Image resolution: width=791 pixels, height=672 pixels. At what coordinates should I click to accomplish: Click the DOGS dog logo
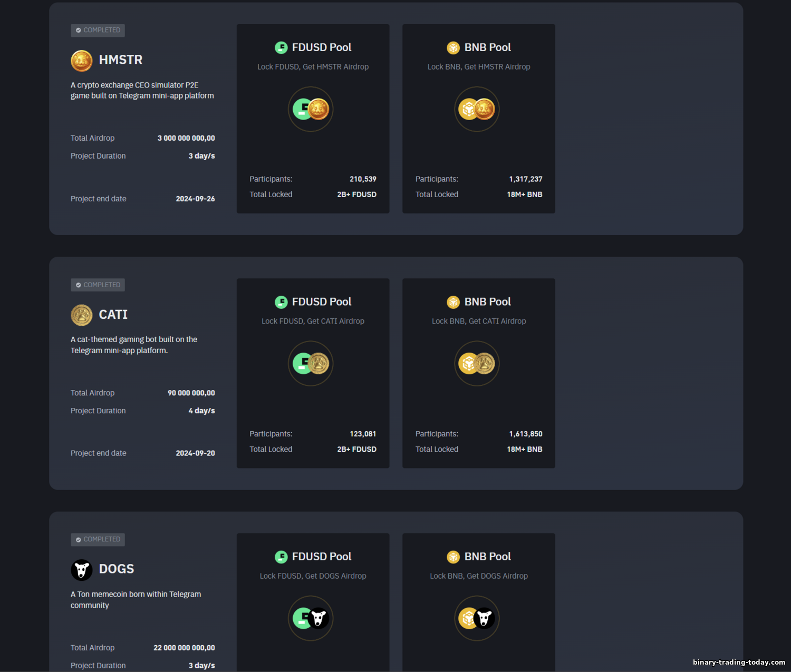click(x=82, y=570)
